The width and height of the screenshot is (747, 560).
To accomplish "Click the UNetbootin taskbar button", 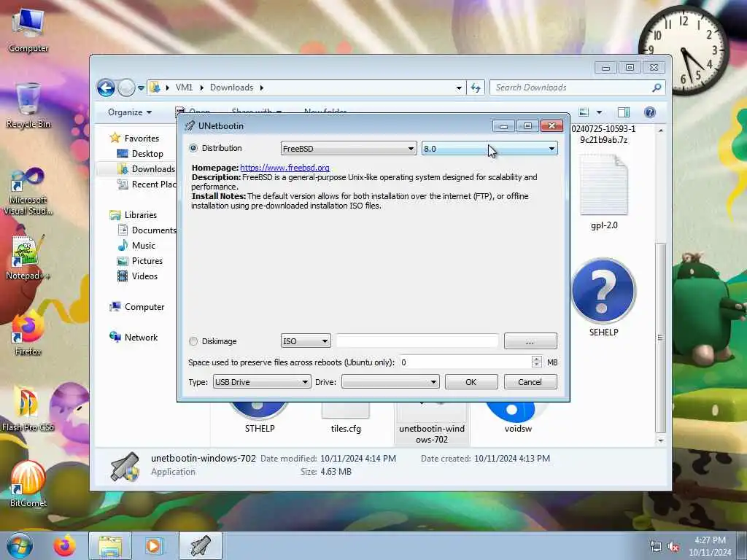I will (200, 545).
